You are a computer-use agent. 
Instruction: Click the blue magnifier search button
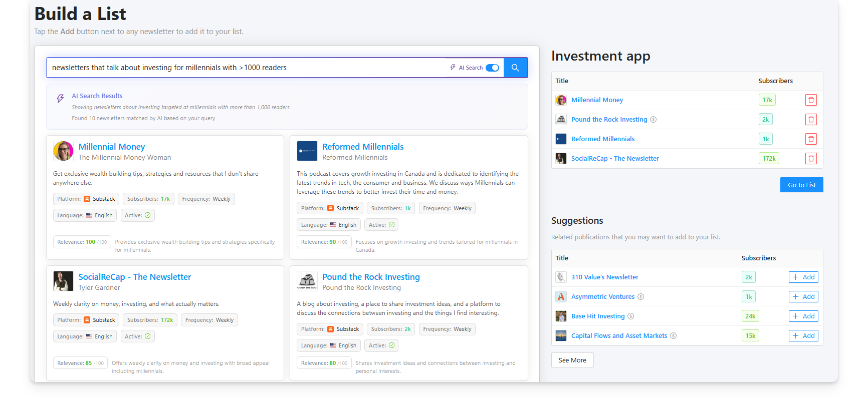515,68
